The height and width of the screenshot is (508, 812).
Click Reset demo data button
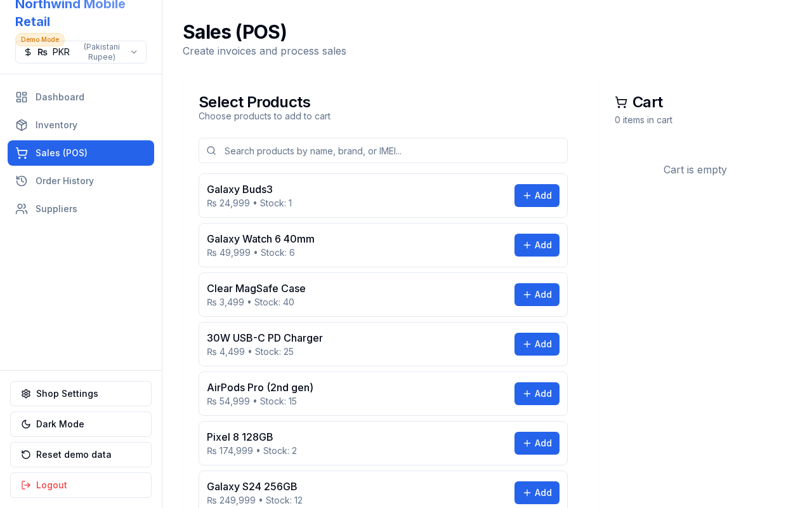pos(81,455)
